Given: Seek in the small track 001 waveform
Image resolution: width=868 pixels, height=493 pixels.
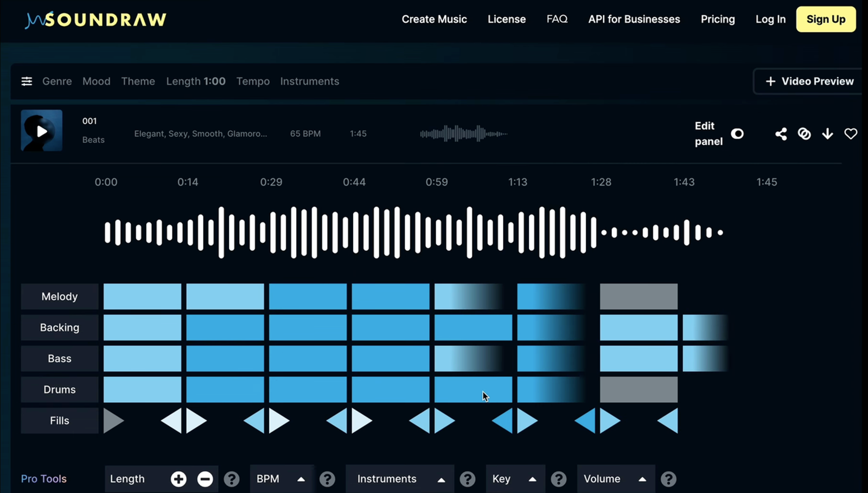Looking at the screenshot, I should tap(464, 134).
